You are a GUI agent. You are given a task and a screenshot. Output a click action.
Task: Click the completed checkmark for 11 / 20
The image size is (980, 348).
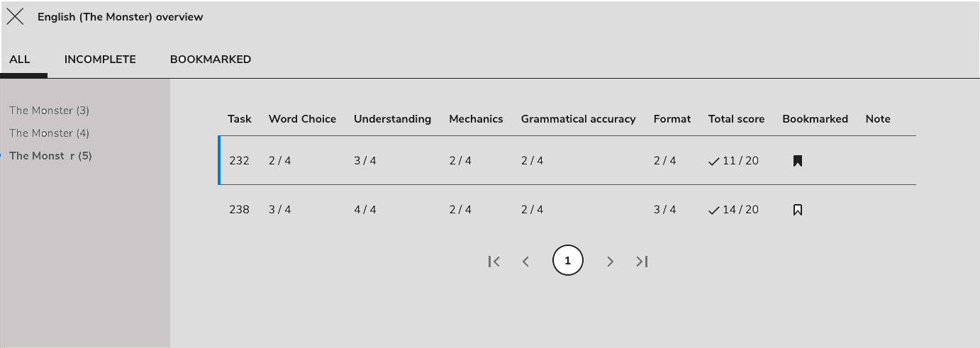[x=714, y=162]
